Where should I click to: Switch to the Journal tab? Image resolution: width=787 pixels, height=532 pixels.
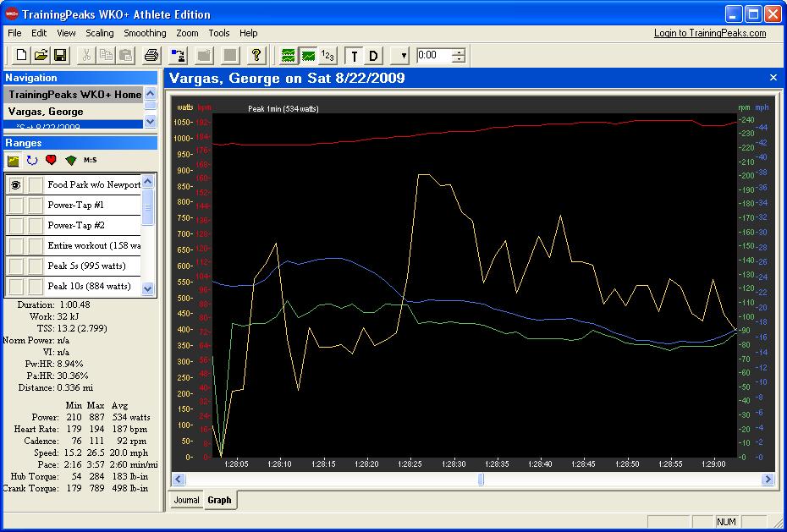coord(186,500)
